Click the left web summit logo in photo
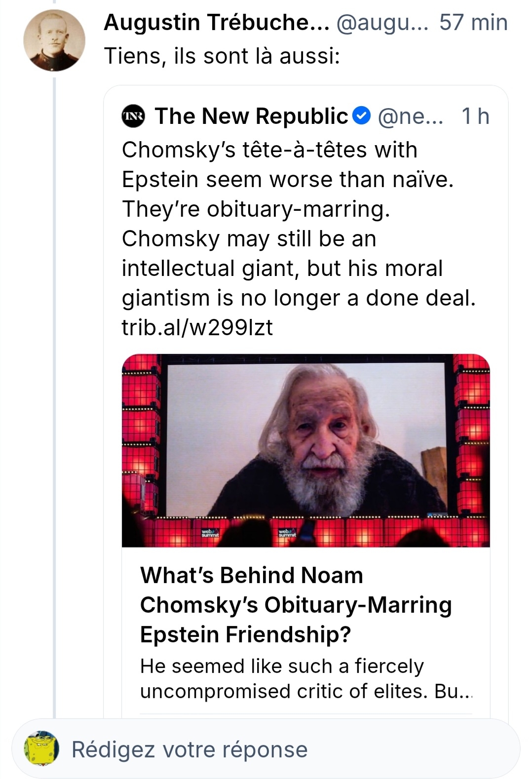Screen dimensions: 532x779 tap(210, 534)
